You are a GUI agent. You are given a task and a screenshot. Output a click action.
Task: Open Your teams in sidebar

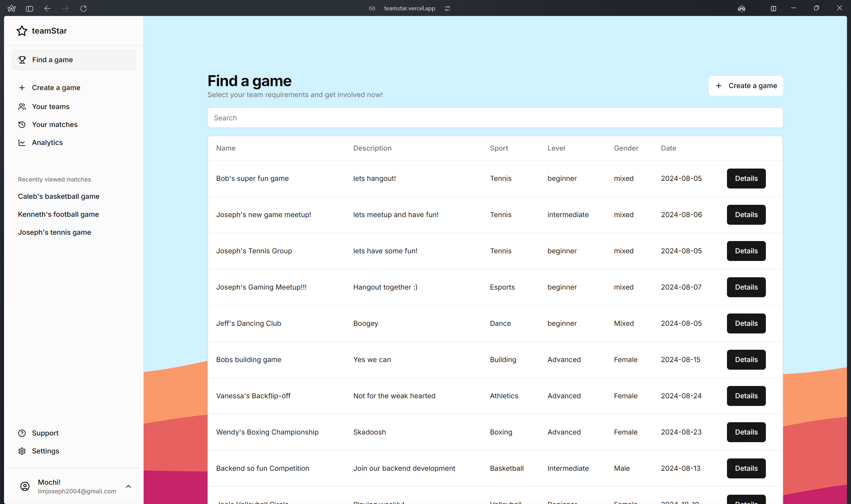click(51, 107)
